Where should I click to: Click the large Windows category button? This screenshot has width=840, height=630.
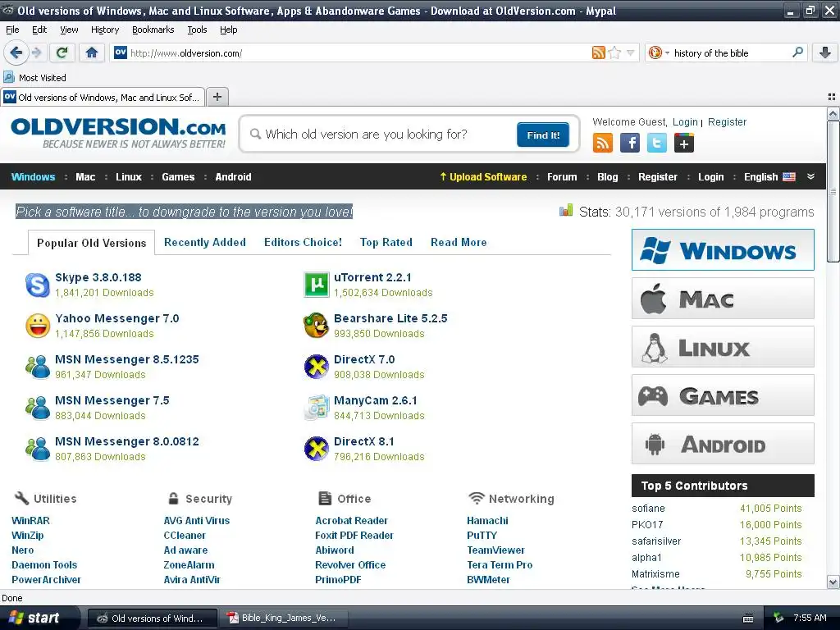tap(723, 249)
